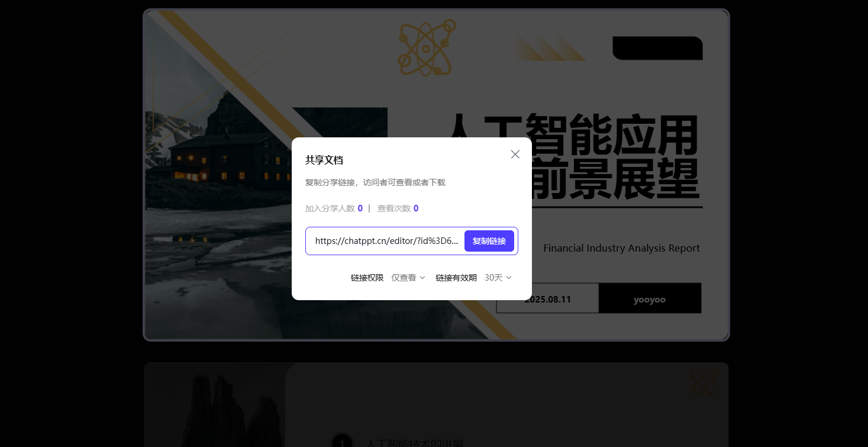Click the 复制链接 copy link button
The width and height of the screenshot is (868, 447).
(x=489, y=241)
